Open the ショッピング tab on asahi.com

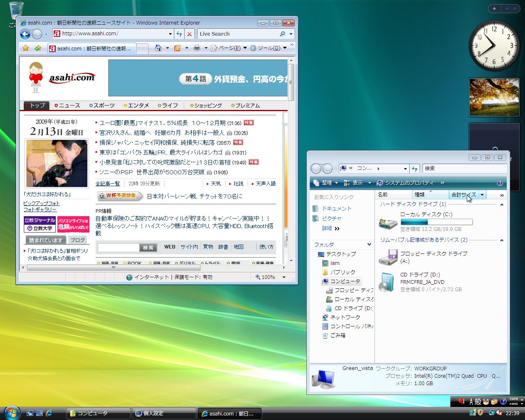[x=206, y=105]
